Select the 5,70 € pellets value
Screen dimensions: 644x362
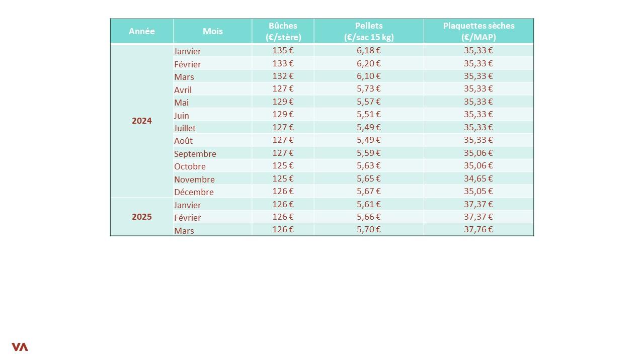coord(369,229)
